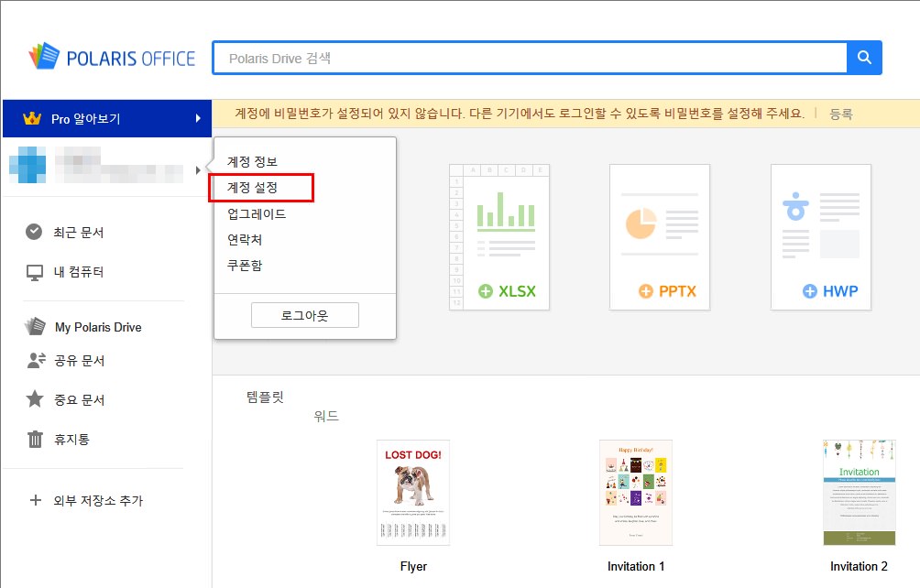Open 최근 문서 in sidebar

point(79,232)
